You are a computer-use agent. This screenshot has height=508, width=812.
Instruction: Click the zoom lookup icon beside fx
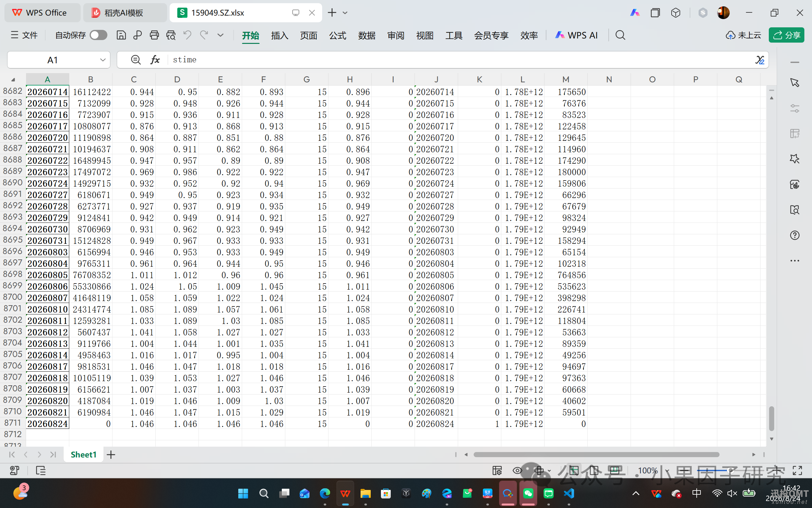136,60
